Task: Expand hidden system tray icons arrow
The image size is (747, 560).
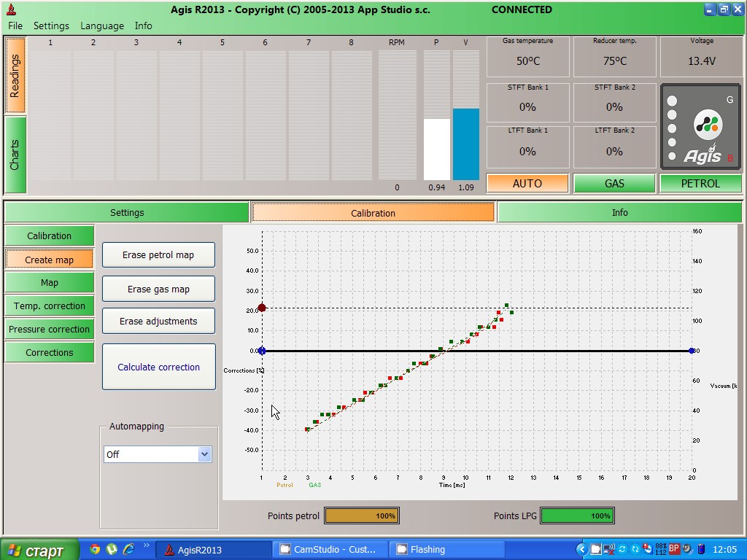Action: (x=581, y=549)
